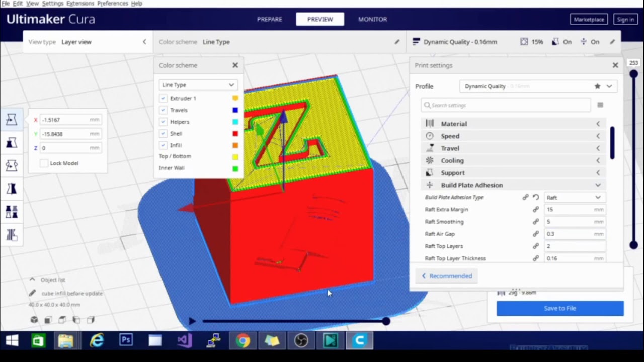Play the layer simulation
The image size is (644, 362).
click(192, 321)
